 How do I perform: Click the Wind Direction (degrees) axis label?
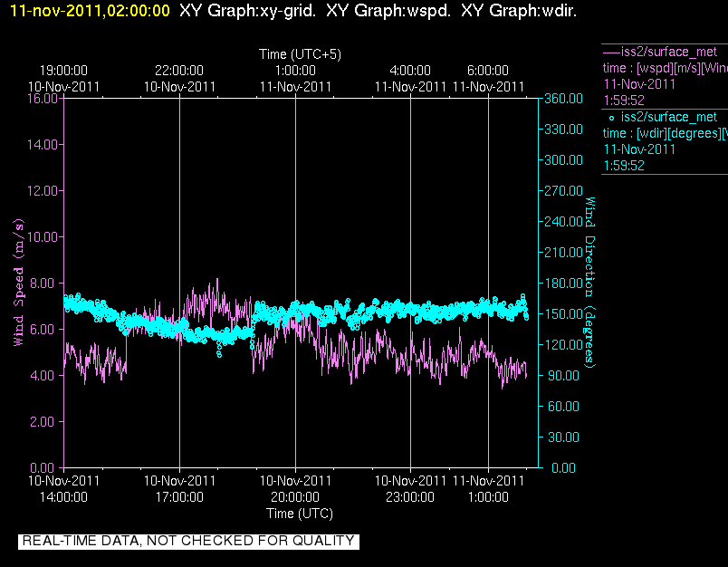tap(589, 283)
